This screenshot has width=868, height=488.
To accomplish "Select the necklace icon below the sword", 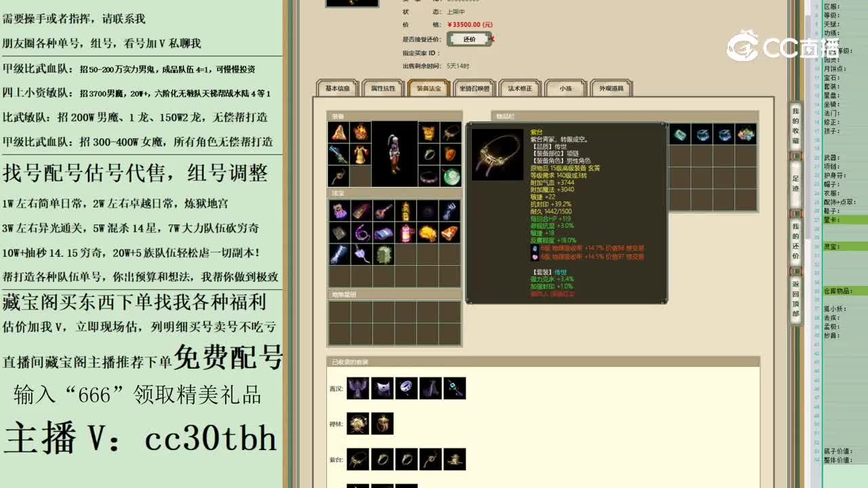I will coord(339,176).
